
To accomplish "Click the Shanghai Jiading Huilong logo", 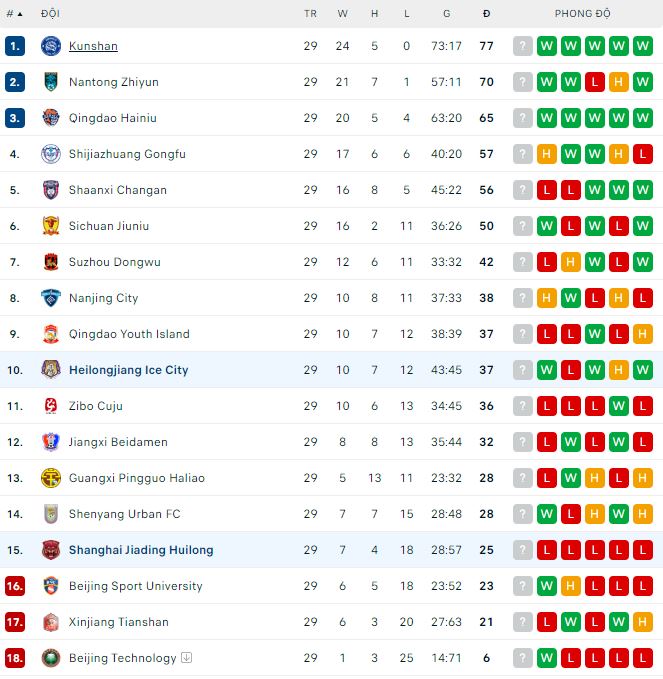I will point(51,550).
